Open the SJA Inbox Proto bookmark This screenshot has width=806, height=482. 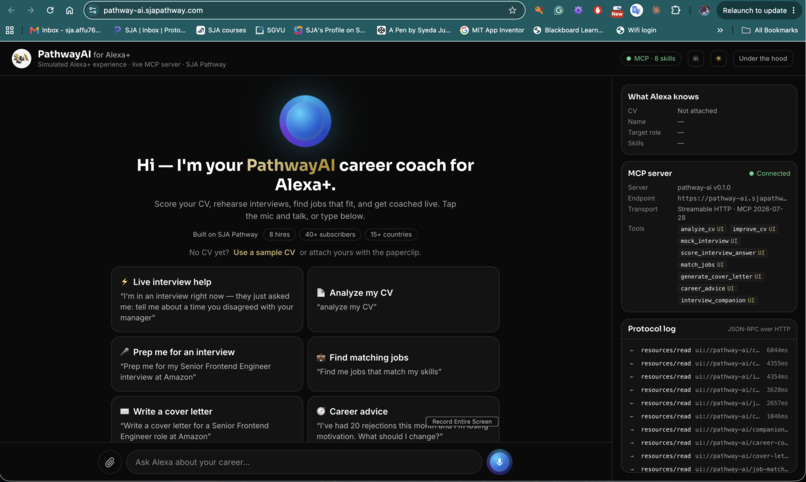[150, 30]
